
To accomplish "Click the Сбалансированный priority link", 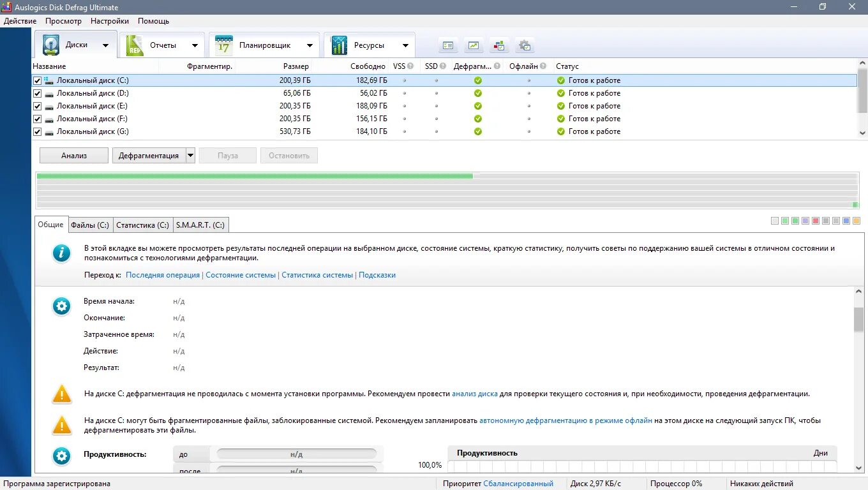I will pyautogui.click(x=518, y=484).
